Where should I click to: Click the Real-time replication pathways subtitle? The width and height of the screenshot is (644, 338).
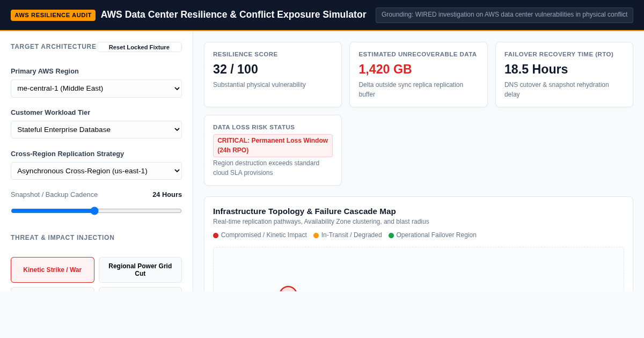tap(321, 222)
